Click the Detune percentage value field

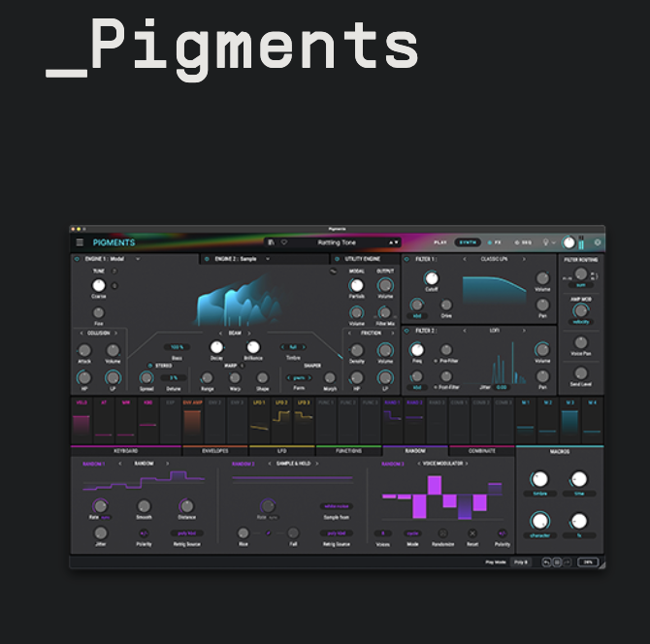174,378
